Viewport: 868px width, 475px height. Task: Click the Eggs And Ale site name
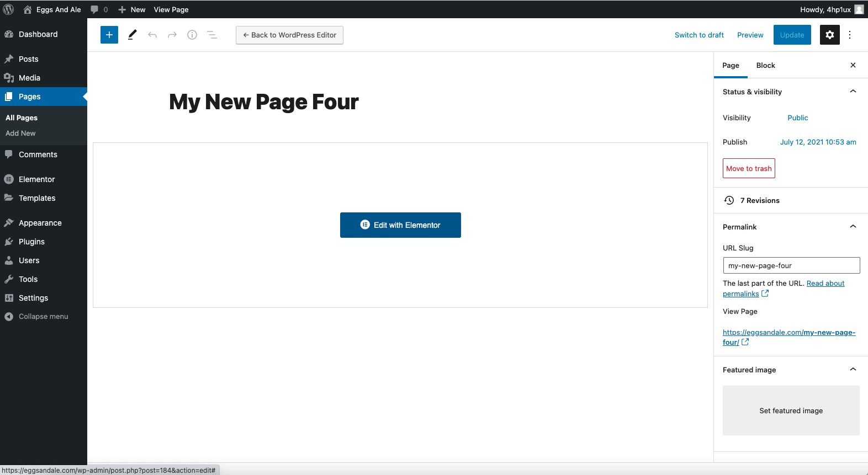[59, 9]
